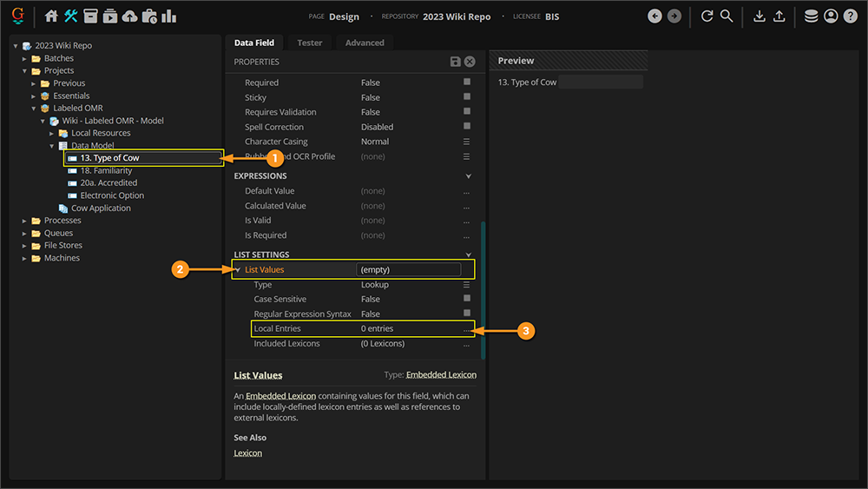Switch to the Tester tab
Viewport: 868px width, 489px height.
pyautogui.click(x=309, y=43)
